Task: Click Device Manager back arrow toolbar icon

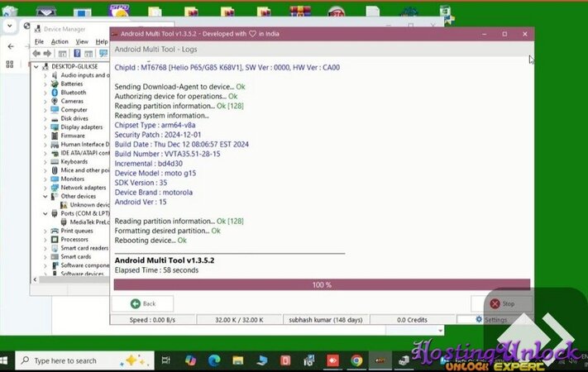Action: (36, 54)
